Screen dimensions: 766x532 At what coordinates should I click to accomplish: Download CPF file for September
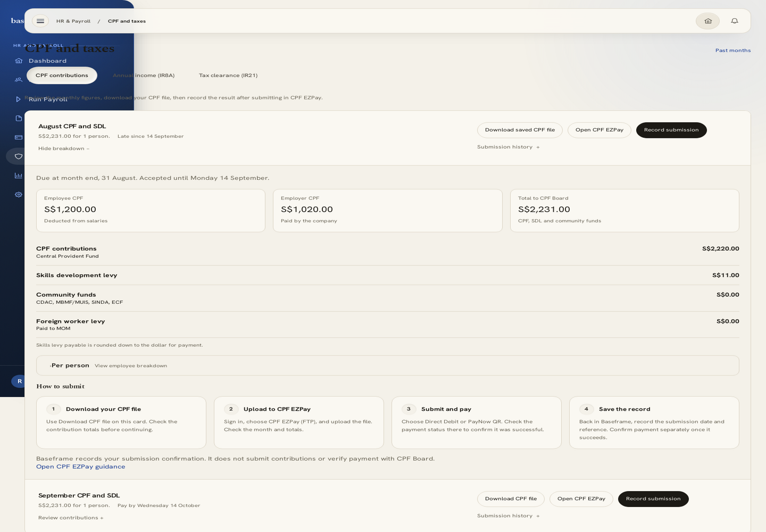pyautogui.click(x=511, y=499)
